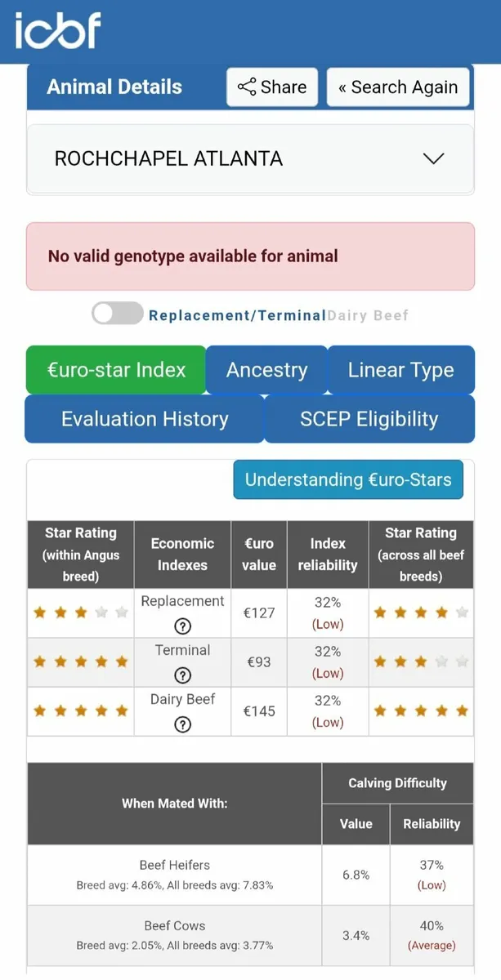501x980 pixels.
Task: Click the ICBF logo
Action: point(57,30)
